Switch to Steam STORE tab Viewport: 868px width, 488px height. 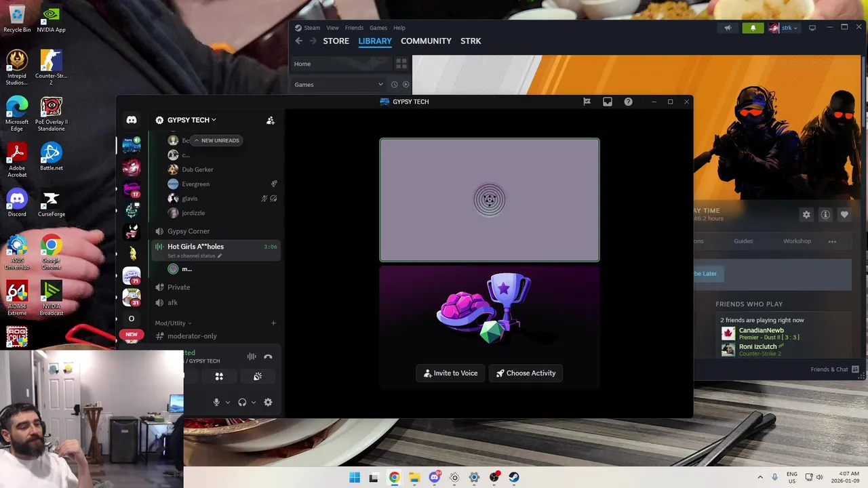click(336, 41)
